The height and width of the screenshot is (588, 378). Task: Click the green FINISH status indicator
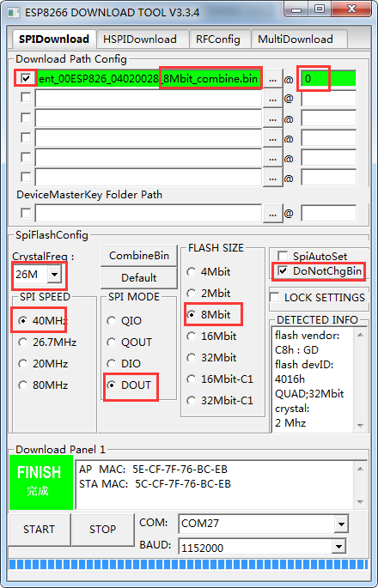click(x=41, y=482)
